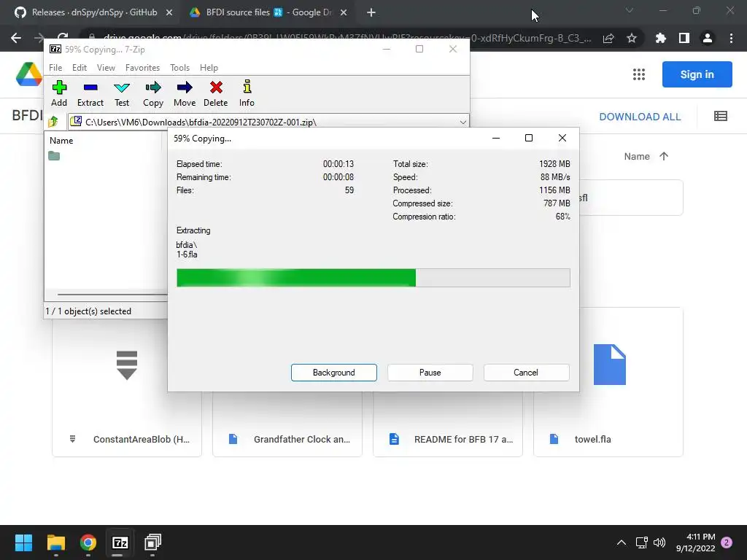Close the BFDI source files tab
The image size is (747, 560).
343,13
